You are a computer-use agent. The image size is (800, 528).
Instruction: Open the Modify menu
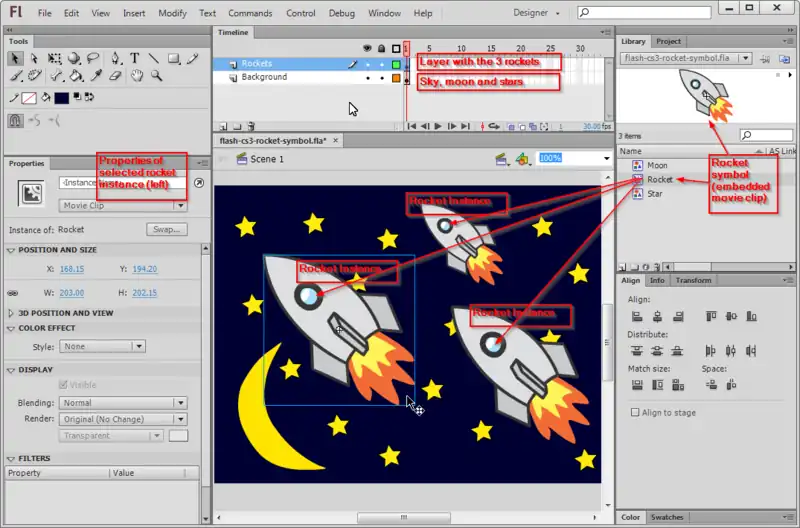172,13
